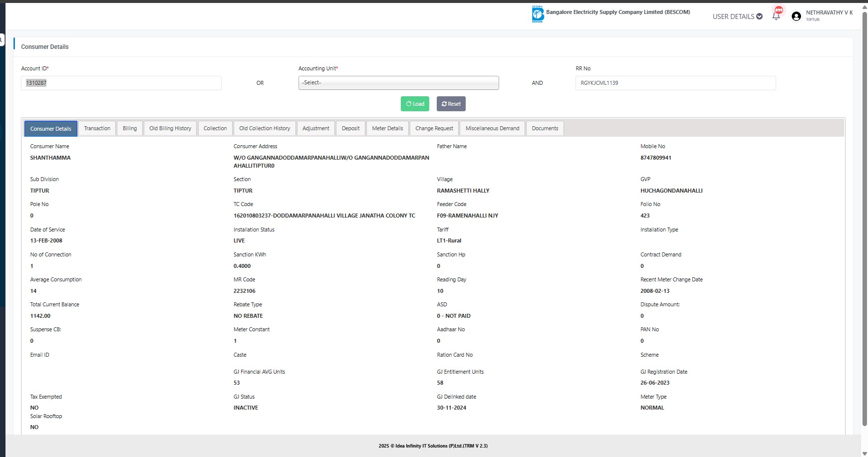Image resolution: width=868 pixels, height=457 pixels.
Task: Click the RR No input field
Action: [x=675, y=83]
